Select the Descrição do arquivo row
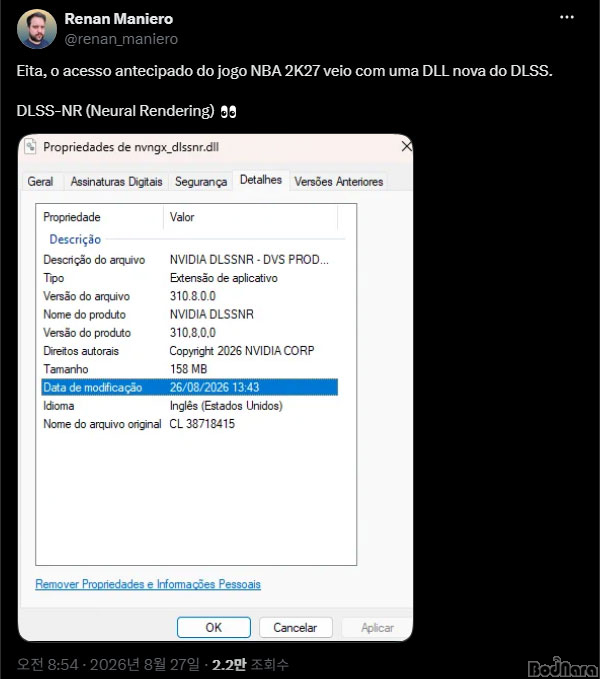Viewport: 600px width, 679px height. [190, 260]
